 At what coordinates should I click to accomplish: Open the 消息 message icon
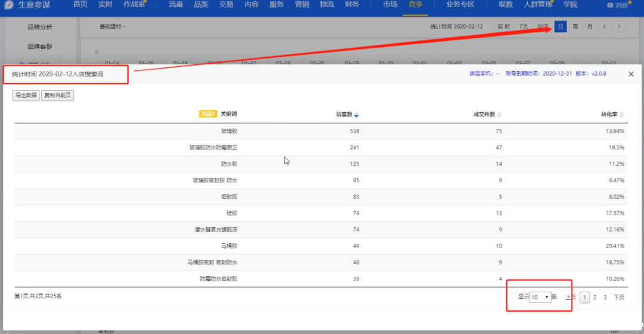tap(618, 5)
